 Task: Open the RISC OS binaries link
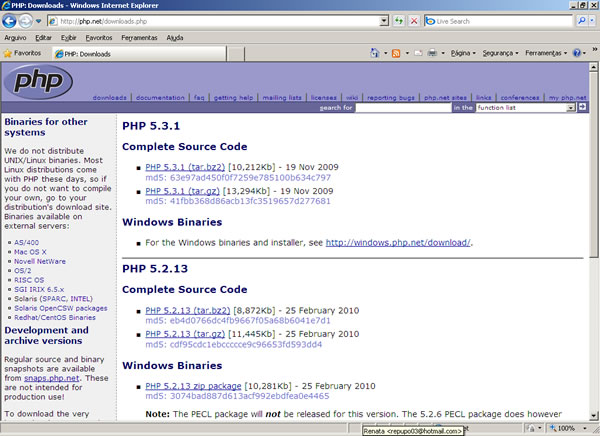point(29,280)
